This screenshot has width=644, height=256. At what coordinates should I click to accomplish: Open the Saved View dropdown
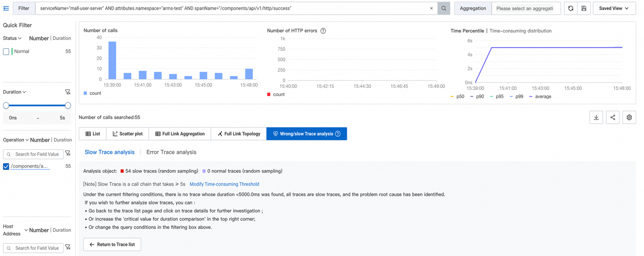pos(614,8)
